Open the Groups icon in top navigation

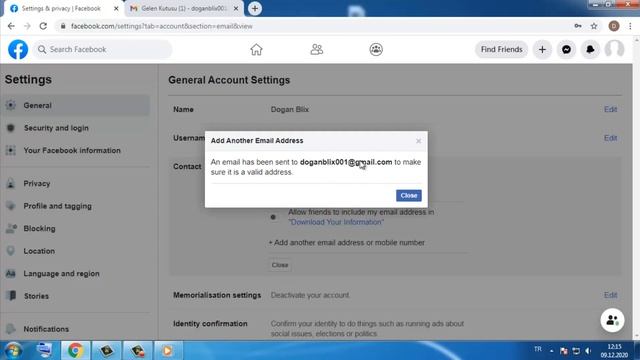[376, 49]
